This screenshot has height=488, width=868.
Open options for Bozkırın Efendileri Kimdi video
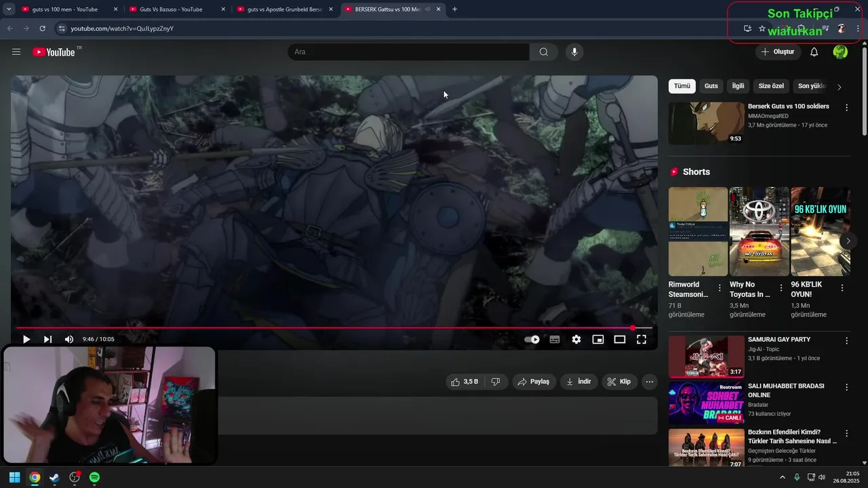tap(846, 433)
